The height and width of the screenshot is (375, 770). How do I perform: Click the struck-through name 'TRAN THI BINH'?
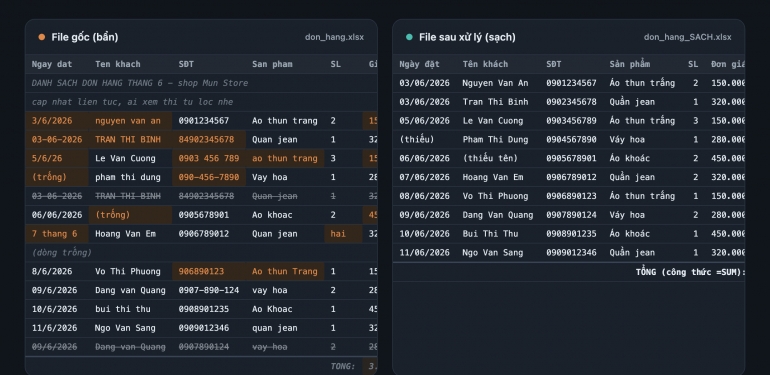point(128,196)
